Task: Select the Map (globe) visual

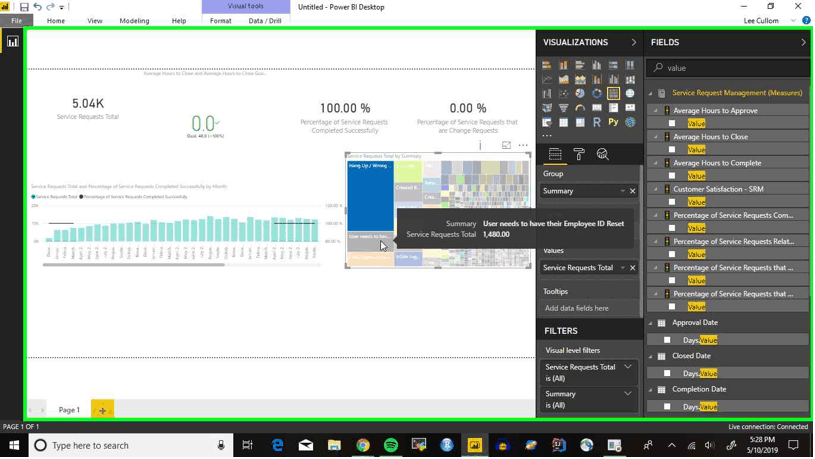Action: click(x=630, y=94)
